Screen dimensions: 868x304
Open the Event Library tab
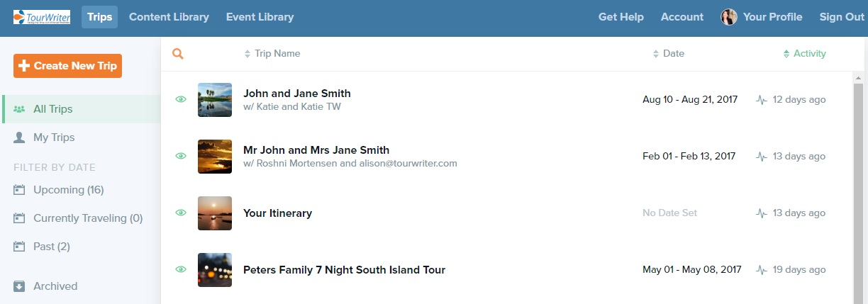(260, 17)
